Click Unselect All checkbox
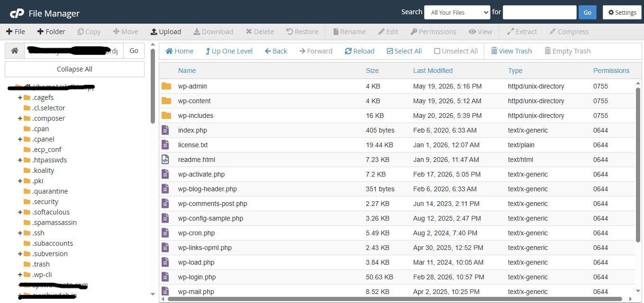Viewport: 644px width, 303px height. point(456,51)
